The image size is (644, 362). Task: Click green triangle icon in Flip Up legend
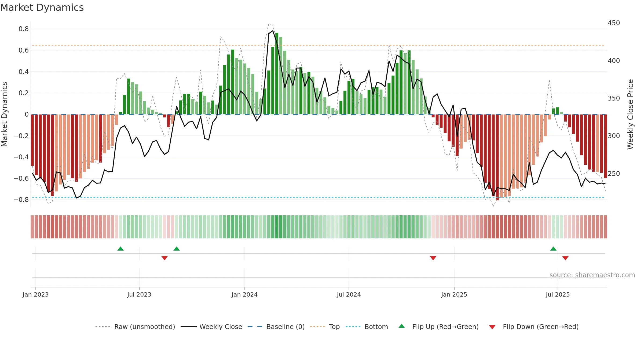pyautogui.click(x=402, y=326)
